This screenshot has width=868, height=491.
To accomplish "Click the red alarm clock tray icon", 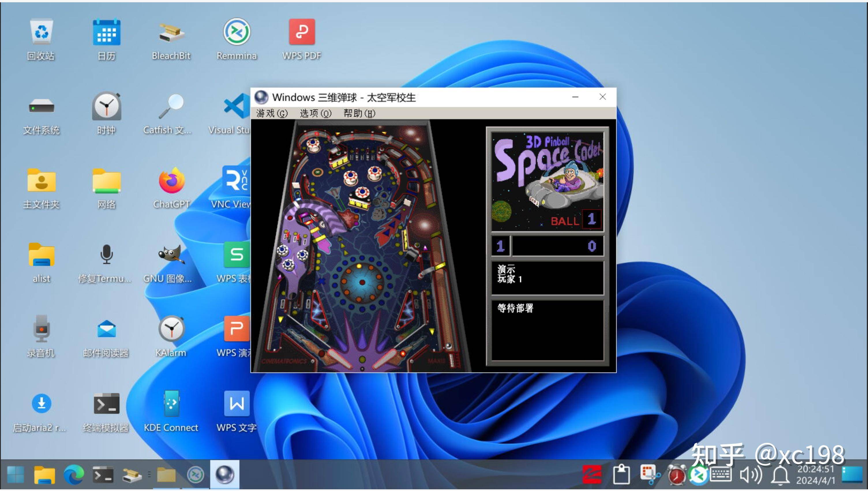I will click(677, 475).
